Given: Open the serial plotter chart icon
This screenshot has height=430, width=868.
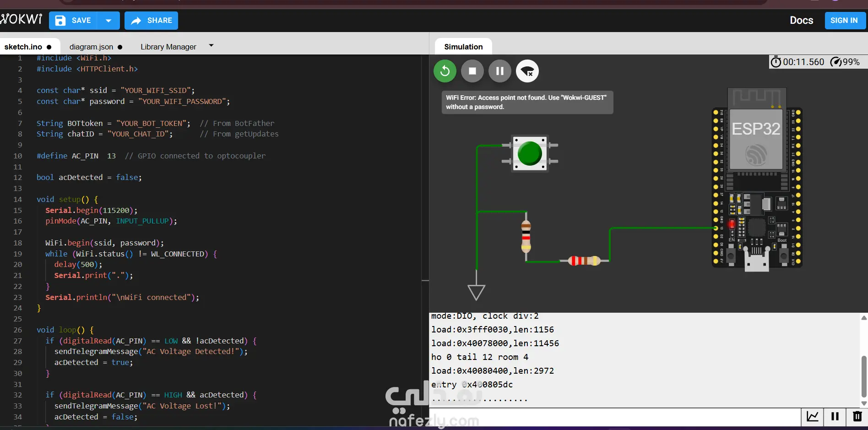Looking at the screenshot, I should click(813, 416).
